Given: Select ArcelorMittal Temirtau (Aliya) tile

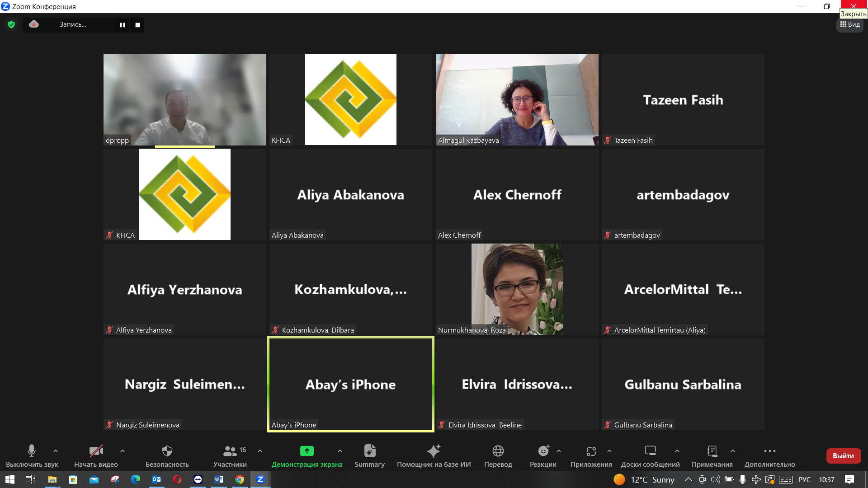Looking at the screenshot, I should click(683, 289).
